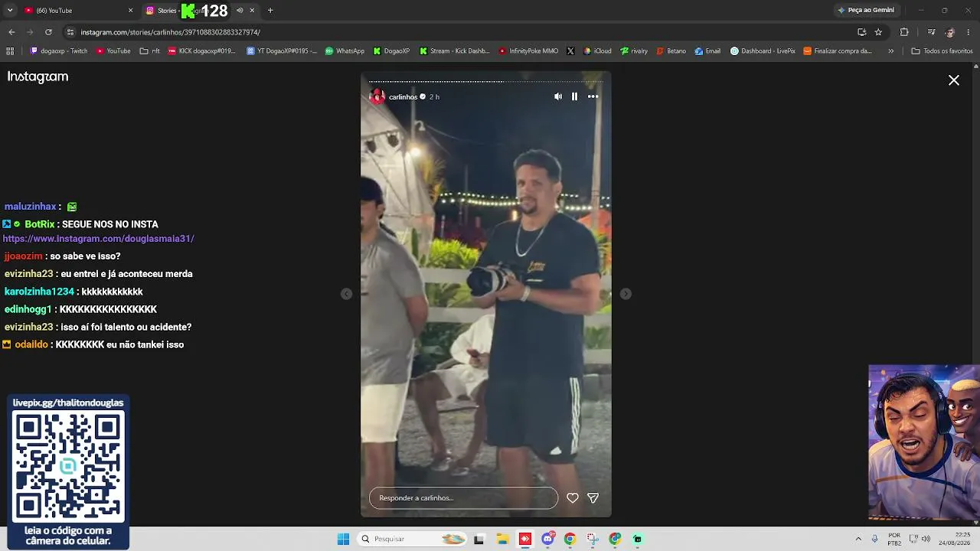The width and height of the screenshot is (980, 551).
Task: Switch to the Instagram Stories tab
Action: [x=199, y=11]
